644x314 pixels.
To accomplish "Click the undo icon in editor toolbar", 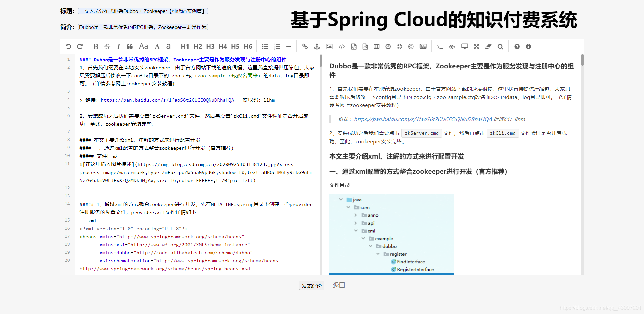I will [x=68, y=47].
